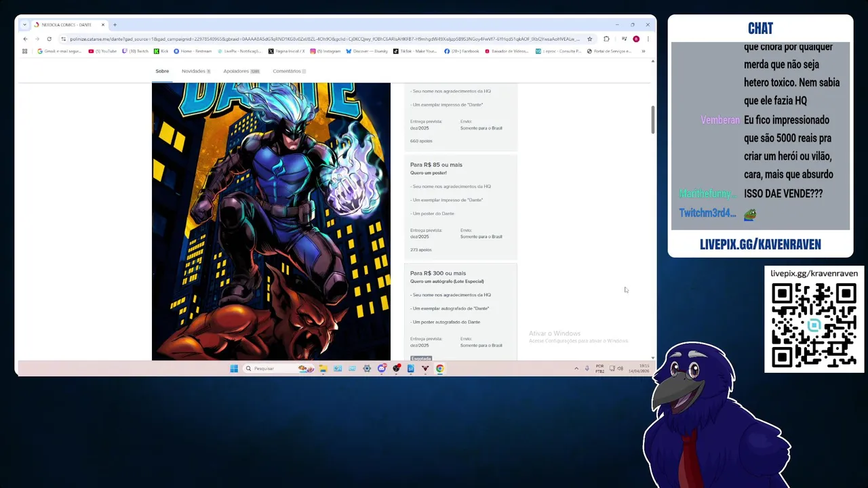Open the Gmail bookmark
Screen dimensions: 868x488
pyautogui.click(x=60, y=51)
